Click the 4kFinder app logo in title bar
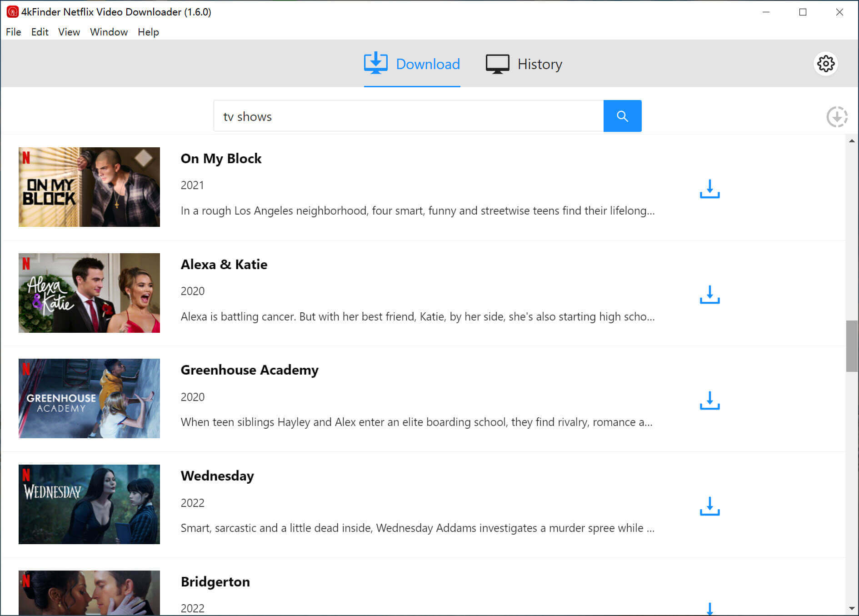Image resolution: width=859 pixels, height=616 pixels. (12, 12)
